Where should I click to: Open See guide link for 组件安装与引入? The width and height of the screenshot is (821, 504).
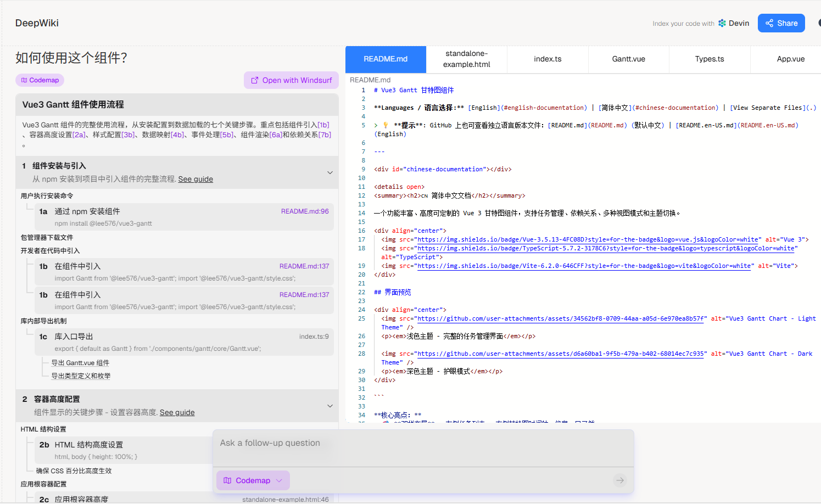(x=196, y=179)
